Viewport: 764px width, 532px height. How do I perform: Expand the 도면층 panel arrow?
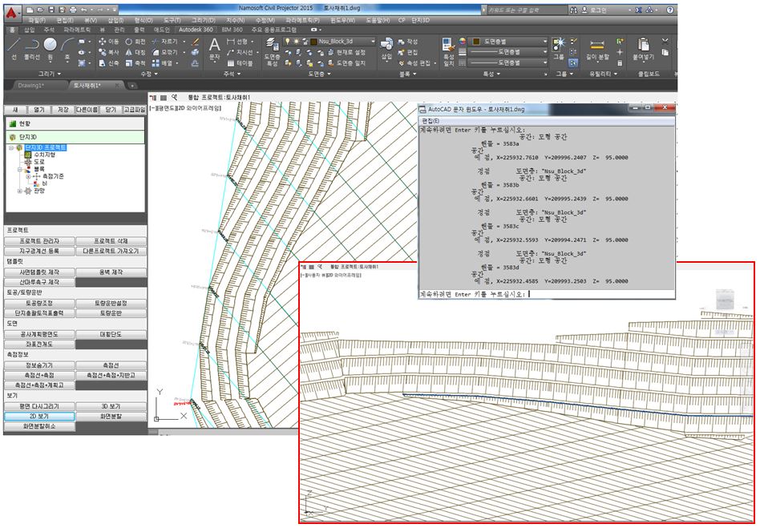pos(329,74)
